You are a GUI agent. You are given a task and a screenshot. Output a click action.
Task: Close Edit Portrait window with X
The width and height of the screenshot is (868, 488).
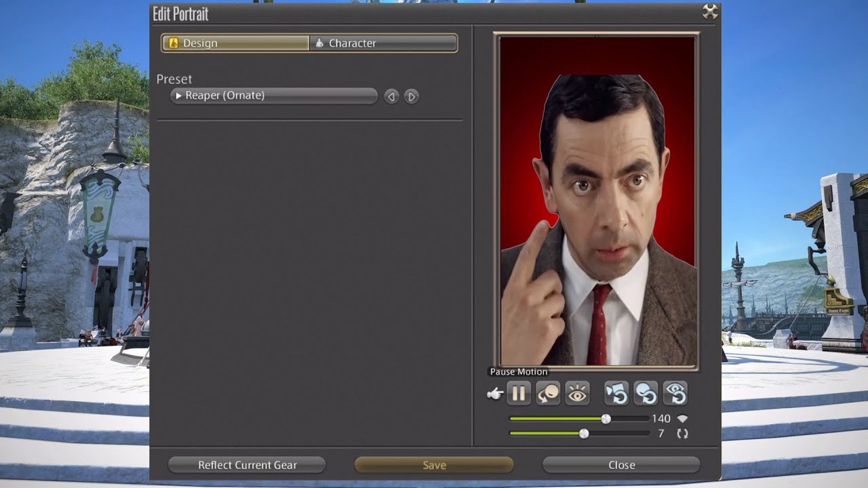click(x=709, y=11)
